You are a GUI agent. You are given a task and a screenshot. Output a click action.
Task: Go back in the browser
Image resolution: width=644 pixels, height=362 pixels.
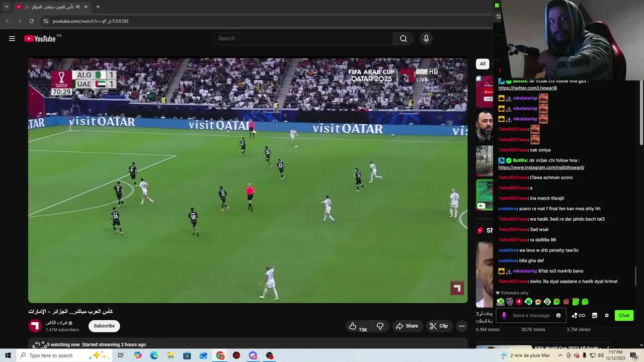pos(7,21)
